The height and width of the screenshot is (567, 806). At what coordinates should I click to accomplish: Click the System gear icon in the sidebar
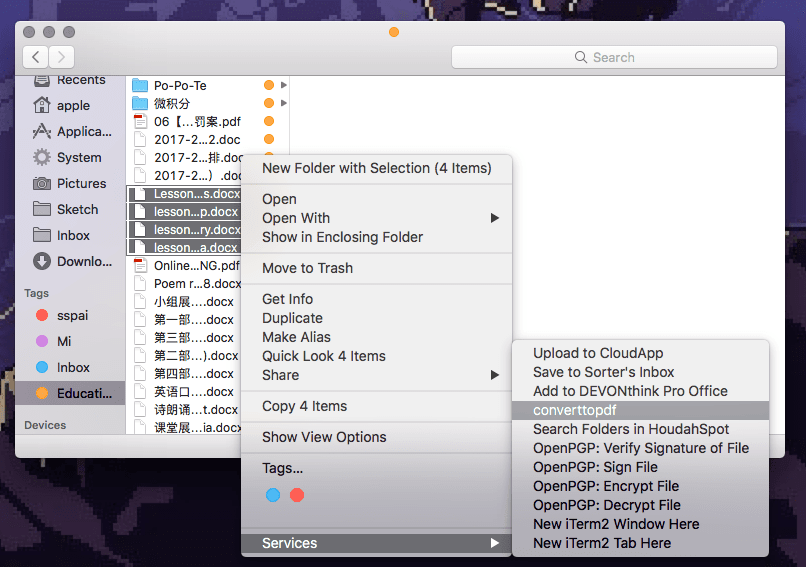point(42,157)
